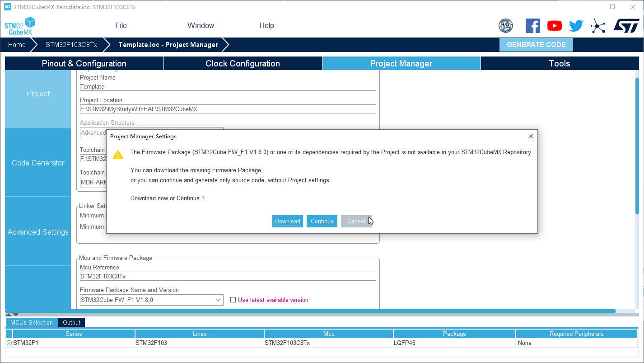
Task: Click the STM32F103 lines cell
Action: [200, 343]
